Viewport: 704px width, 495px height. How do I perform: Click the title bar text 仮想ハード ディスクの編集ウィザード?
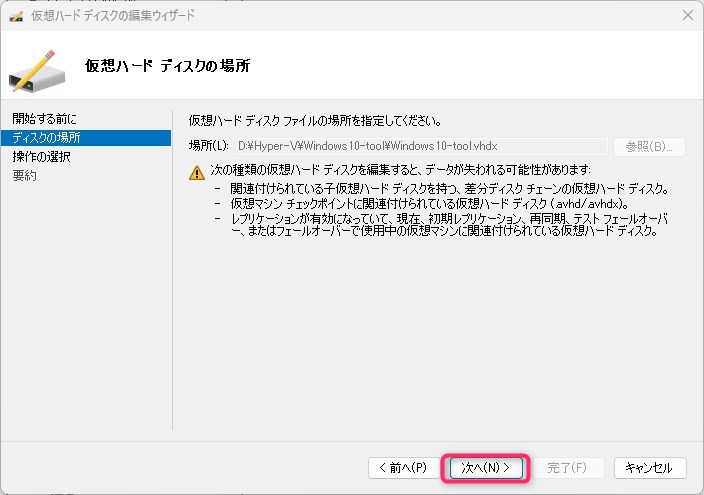[113, 15]
